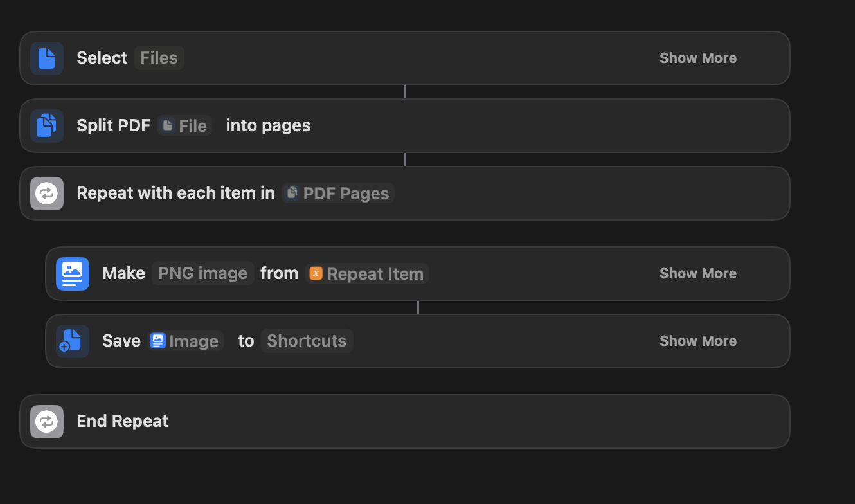Image resolution: width=855 pixels, height=504 pixels.
Task: Open the Files type selector token
Action: (x=159, y=58)
